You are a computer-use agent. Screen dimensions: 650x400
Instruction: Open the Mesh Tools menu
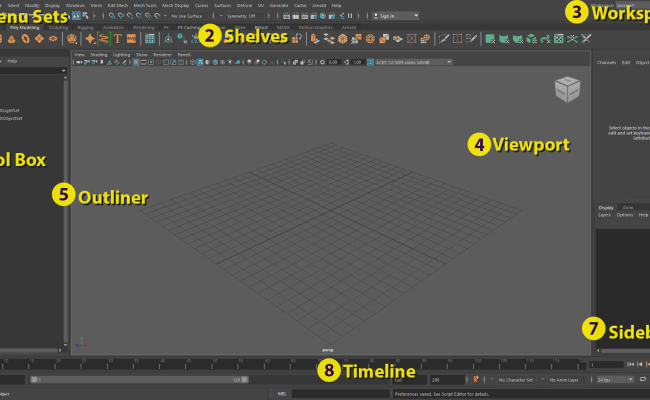[145, 5]
